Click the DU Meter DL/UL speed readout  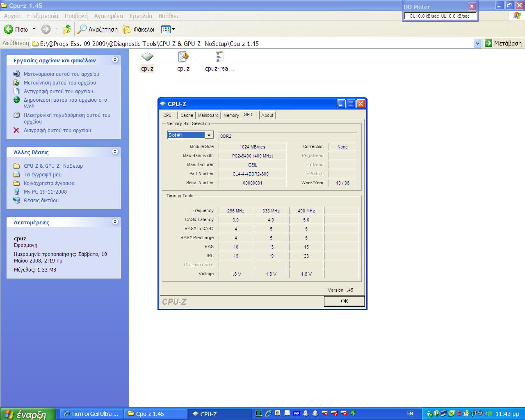point(440,16)
